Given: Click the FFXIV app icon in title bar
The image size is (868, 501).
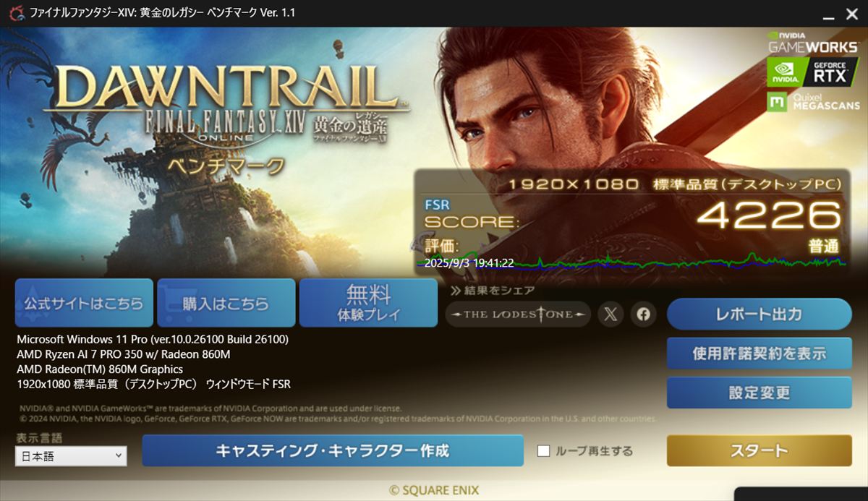Looking at the screenshot, I should (x=14, y=13).
